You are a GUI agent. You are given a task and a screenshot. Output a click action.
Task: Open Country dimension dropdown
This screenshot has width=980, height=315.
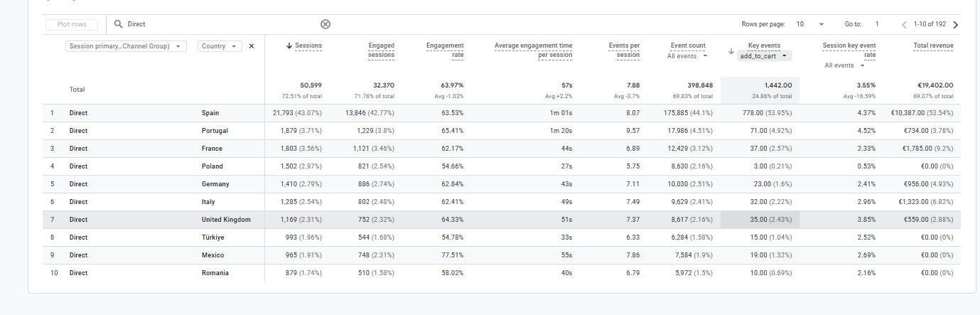tap(220, 46)
